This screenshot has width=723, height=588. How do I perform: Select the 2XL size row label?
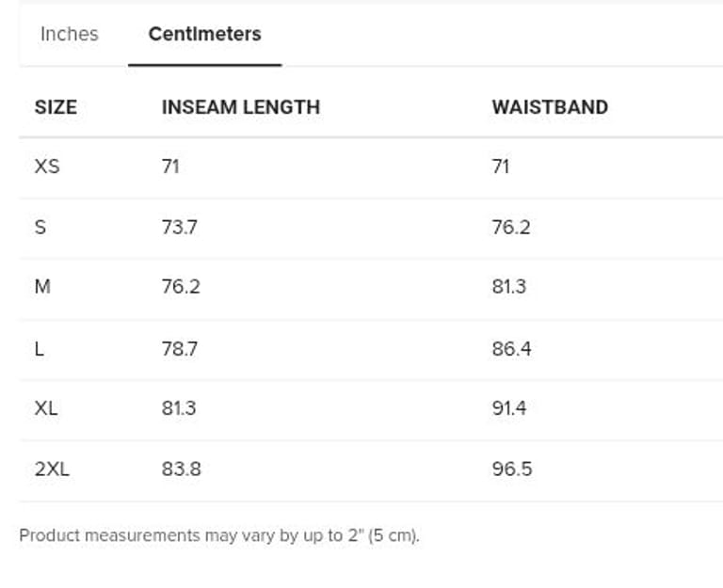coord(52,469)
